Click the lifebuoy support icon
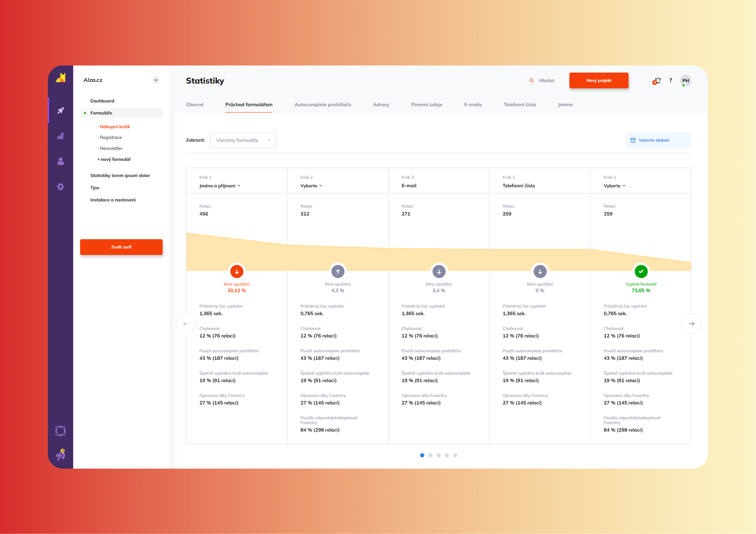 61,431
